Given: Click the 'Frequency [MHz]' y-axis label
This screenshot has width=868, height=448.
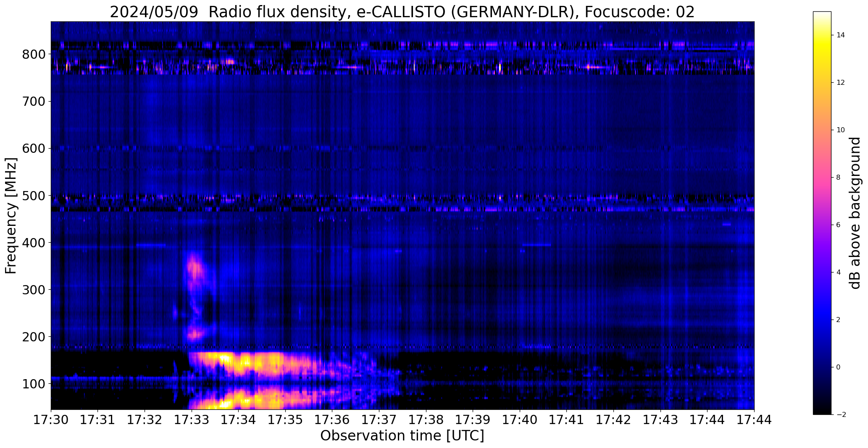Looking at the screenshot, I should pos(11,216).
